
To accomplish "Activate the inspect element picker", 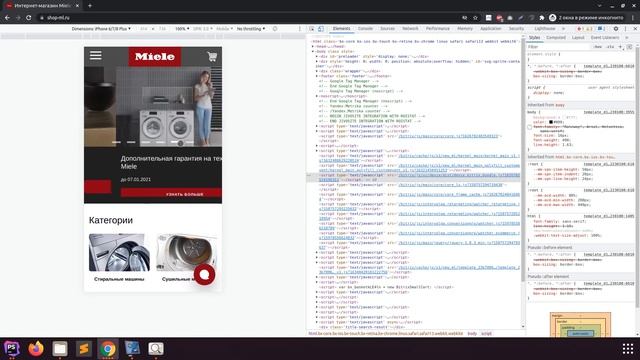I will tap(311, 29).
